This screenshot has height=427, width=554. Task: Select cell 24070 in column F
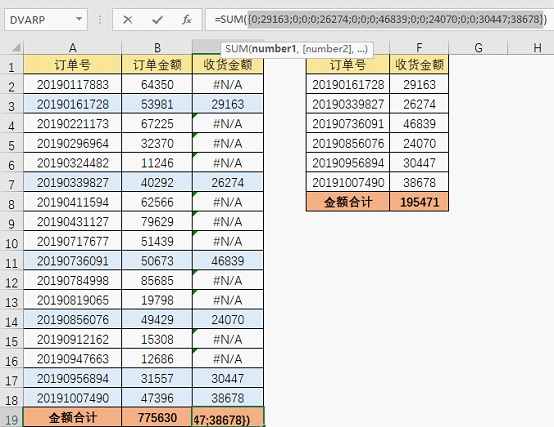pyautogui.click(x=419, y=143)
